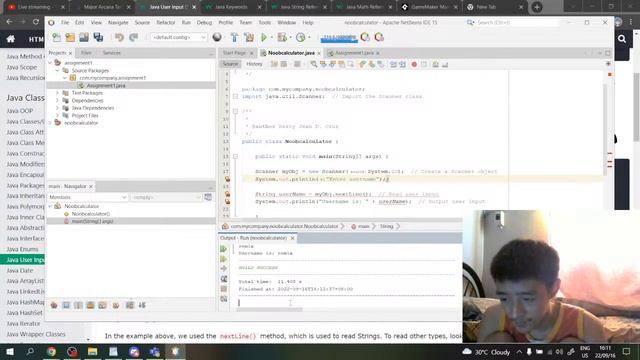Open the Members dropdown in Navigator
The image size is (640, 360).
88,197
